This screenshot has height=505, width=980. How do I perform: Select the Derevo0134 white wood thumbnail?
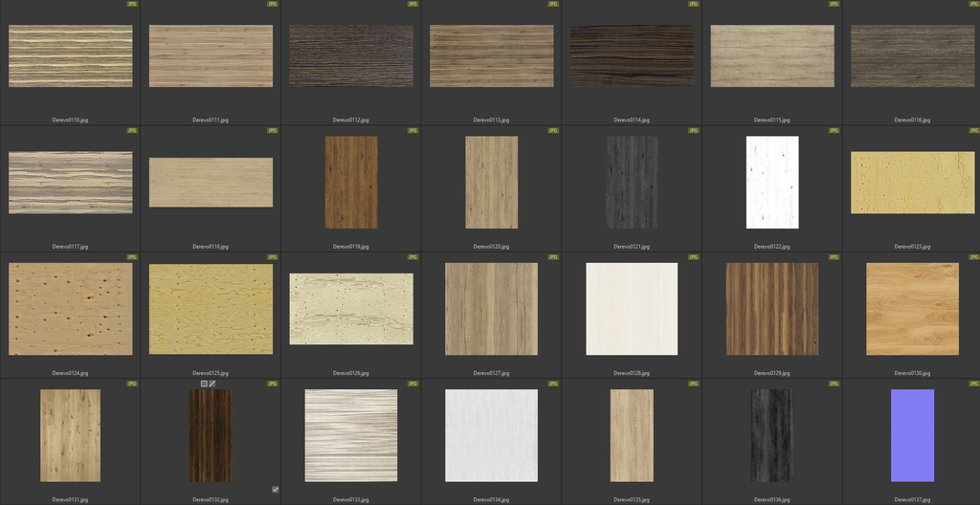point(491,435)
